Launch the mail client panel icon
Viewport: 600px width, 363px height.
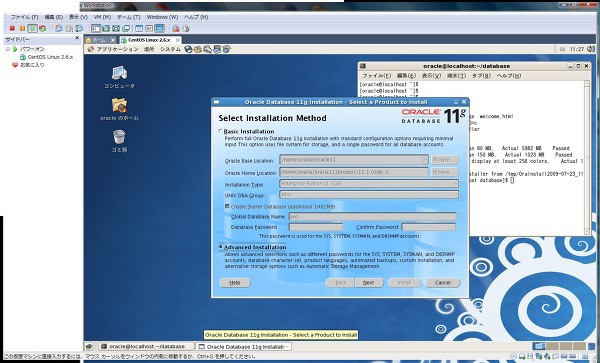(197, 49)
